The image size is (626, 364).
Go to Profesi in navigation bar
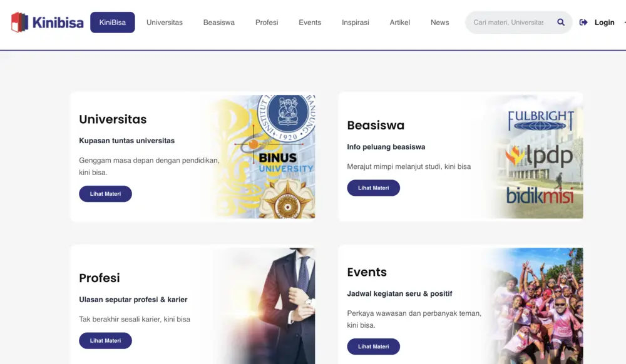pos(267,23)
